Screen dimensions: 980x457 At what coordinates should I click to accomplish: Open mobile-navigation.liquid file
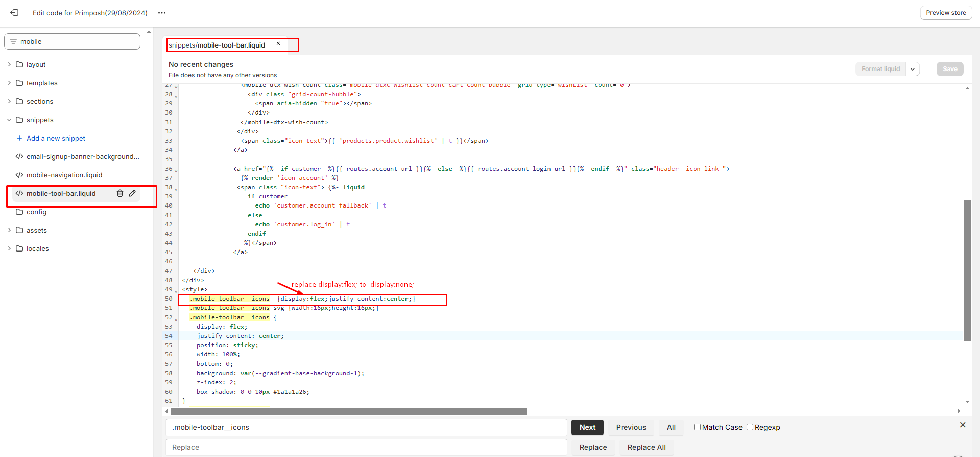click(x=64, y=175)
